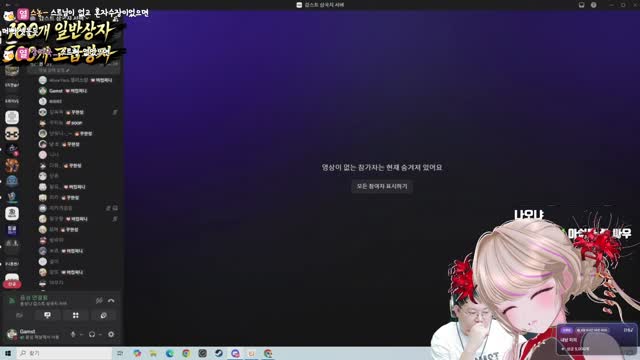Open the help icon in title bar
This screenshot has height=360, width=640.
(593, 5)
